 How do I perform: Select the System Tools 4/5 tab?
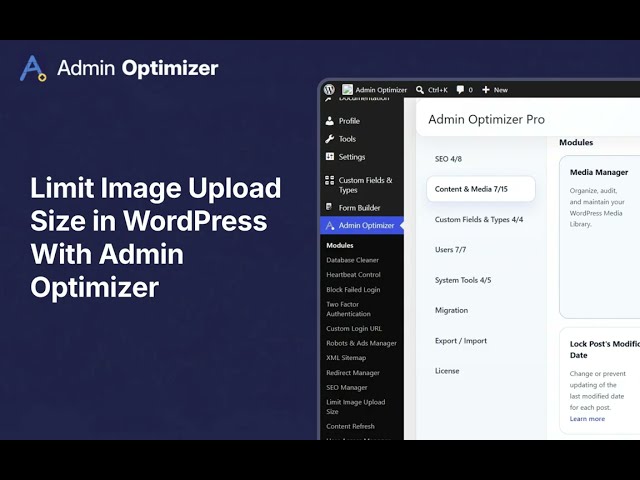(463, 280)
